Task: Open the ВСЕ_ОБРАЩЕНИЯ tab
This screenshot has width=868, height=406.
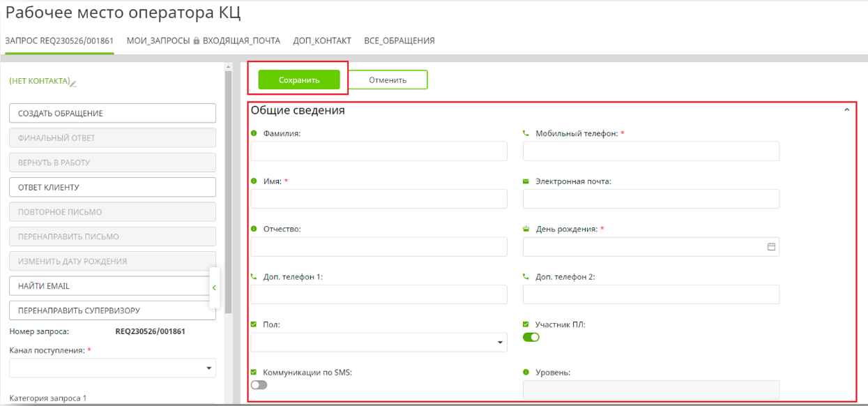Action: (399, 41)
